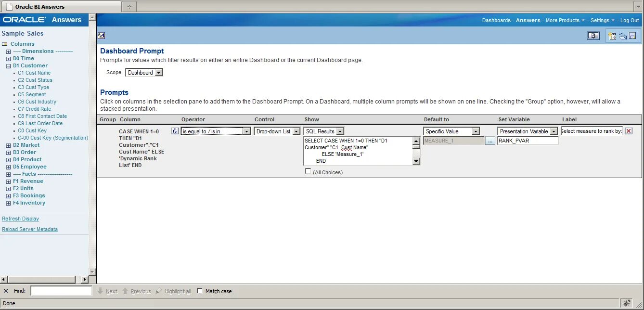Open the Scope dropdown
644x310 pixels.
(144, 73)
